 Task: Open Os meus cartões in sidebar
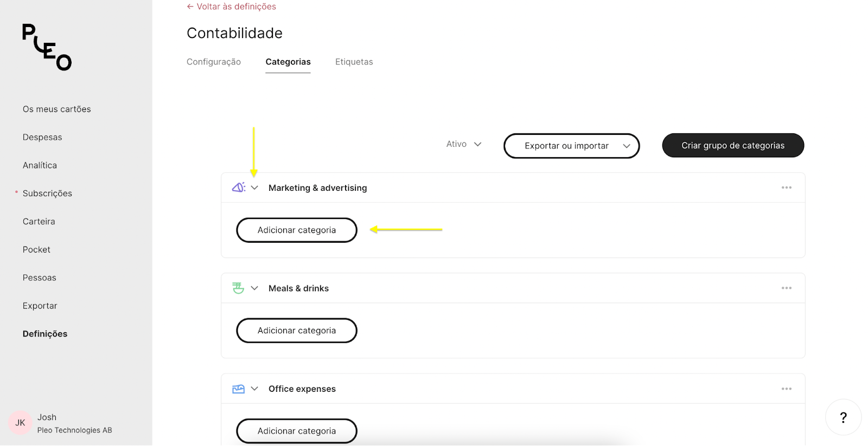(57, 109)
